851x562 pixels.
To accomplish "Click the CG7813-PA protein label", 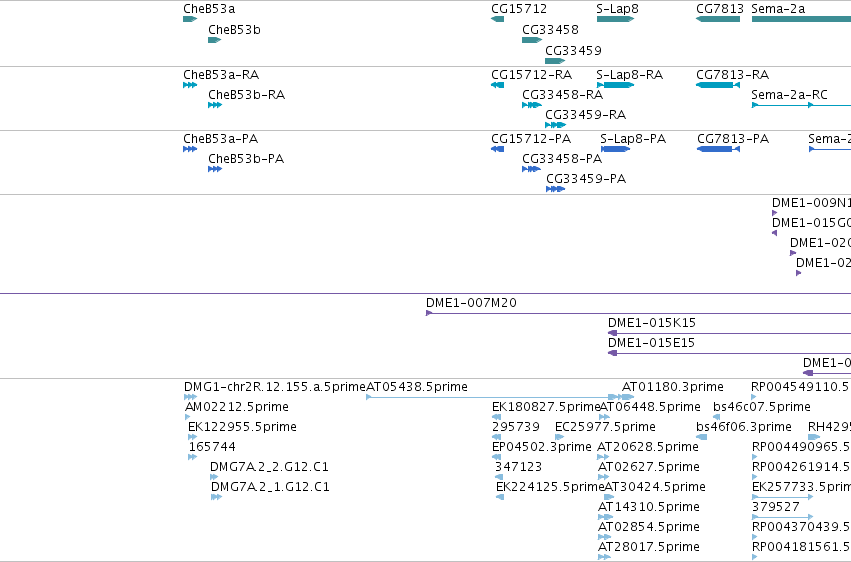I will [733, 139].
